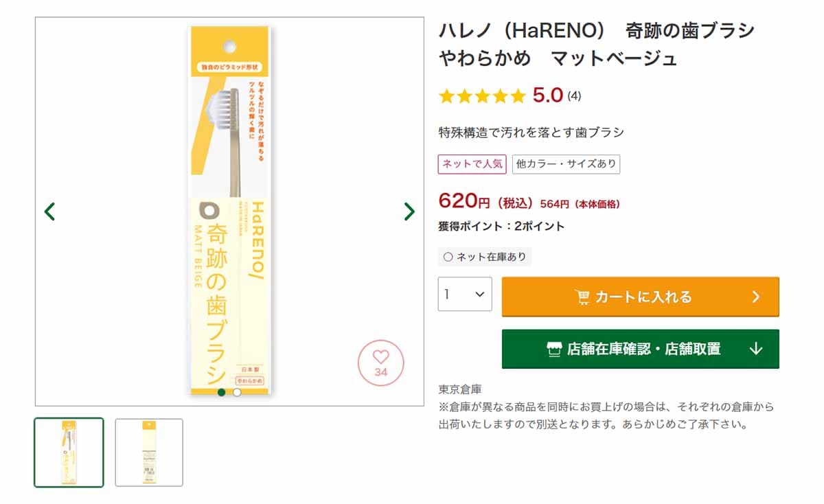The width and height of the screenshot is (824, 504).
Task: Select the first carousel dot indicator
Action: [x=221, y=392]
